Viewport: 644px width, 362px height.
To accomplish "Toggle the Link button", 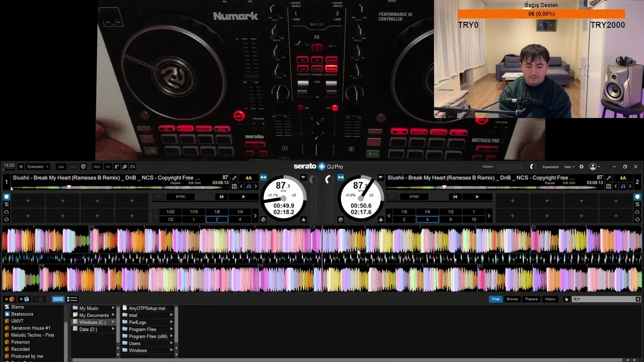I will (61, 166).
